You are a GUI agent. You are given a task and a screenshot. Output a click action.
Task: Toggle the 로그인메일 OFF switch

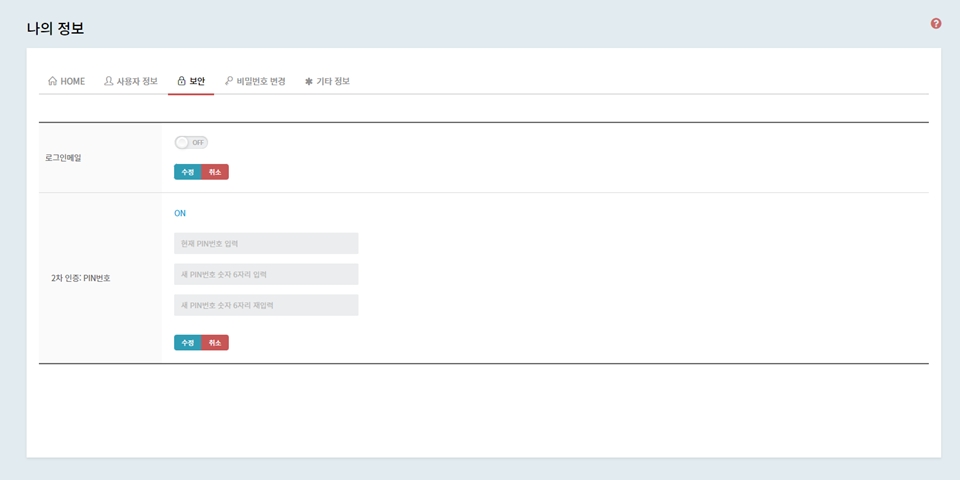pyautogui.click(x=190, y=143)
